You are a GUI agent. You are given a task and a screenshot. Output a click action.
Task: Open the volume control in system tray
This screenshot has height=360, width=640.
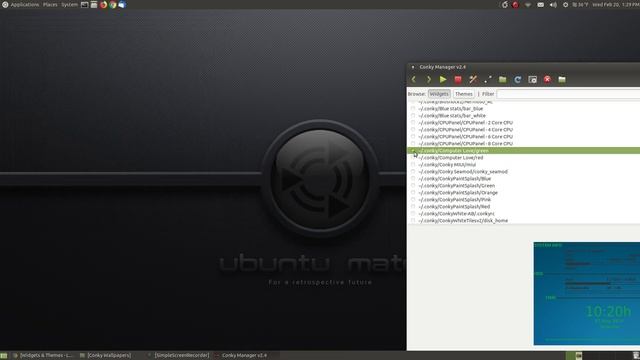point(553,4)
